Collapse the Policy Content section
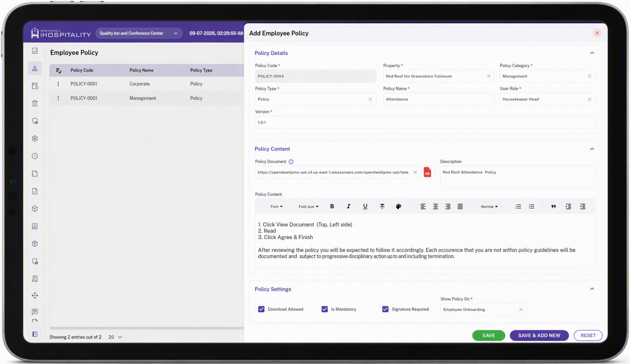The image size is (630, 364). coord(592,149)
